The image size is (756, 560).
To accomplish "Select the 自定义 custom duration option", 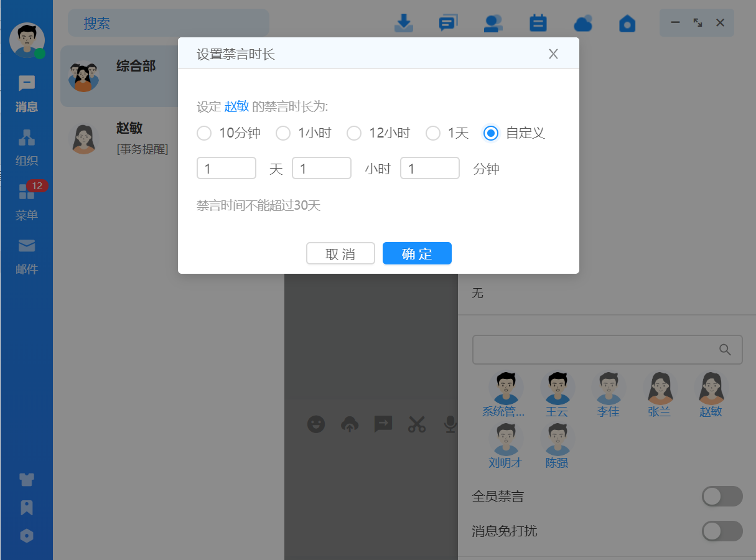I will click(491, 133).
